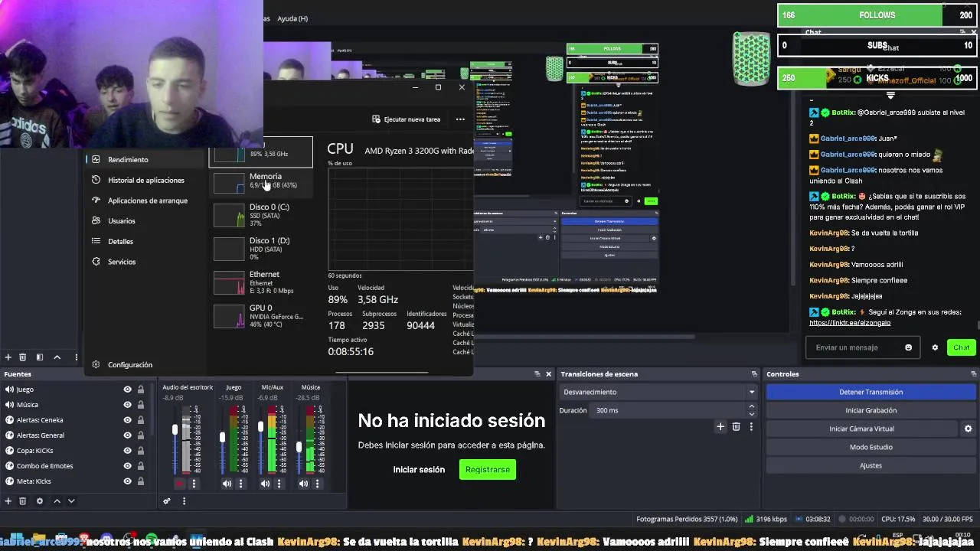This screenshot has height=551, width=980.
Task: Hide the Copa: KICKs source
Action: pos(127,451)
